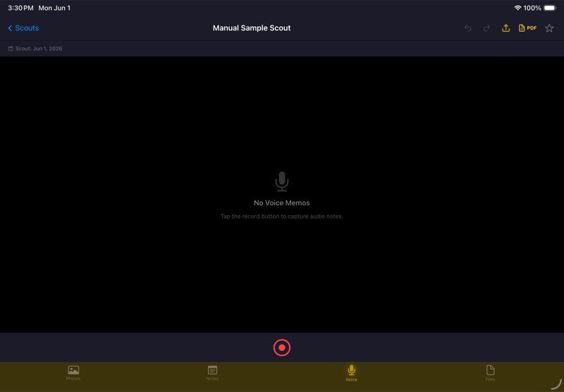This screenshot has width=564, height=392.
Task: Switch to the Notes tab
Action: pyautogui.click(x=212, y=373)
